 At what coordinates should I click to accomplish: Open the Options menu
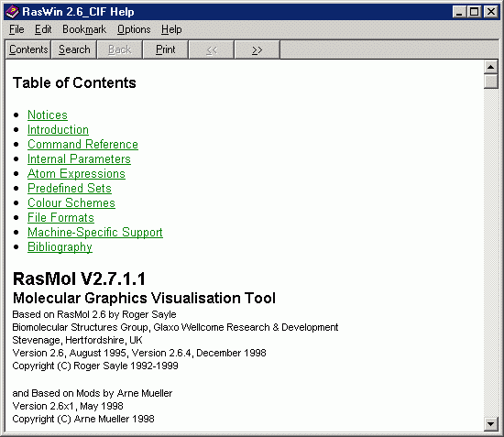134,29
